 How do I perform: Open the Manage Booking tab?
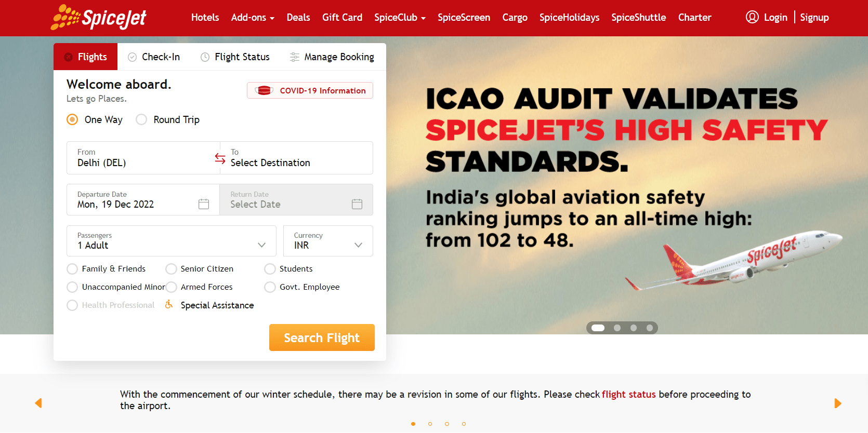click(332, 57)
